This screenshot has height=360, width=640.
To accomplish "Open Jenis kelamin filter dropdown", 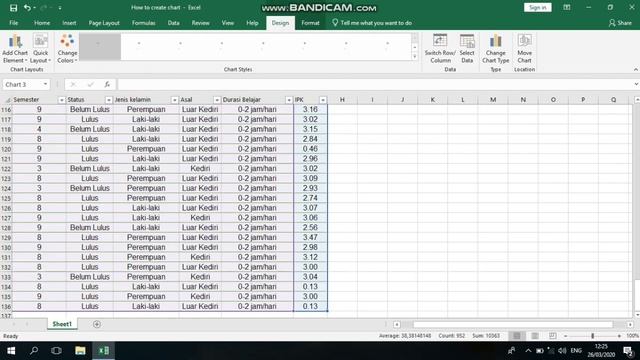I will (x=174, y=100).
